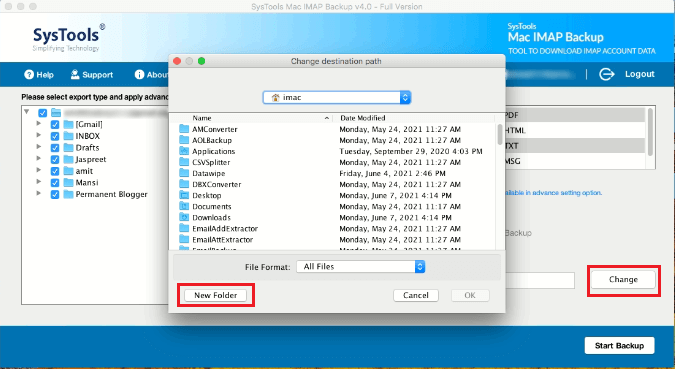Click the EmailAttExtractor folder icon
Viewport: 675px width, 369px height.
184,239
